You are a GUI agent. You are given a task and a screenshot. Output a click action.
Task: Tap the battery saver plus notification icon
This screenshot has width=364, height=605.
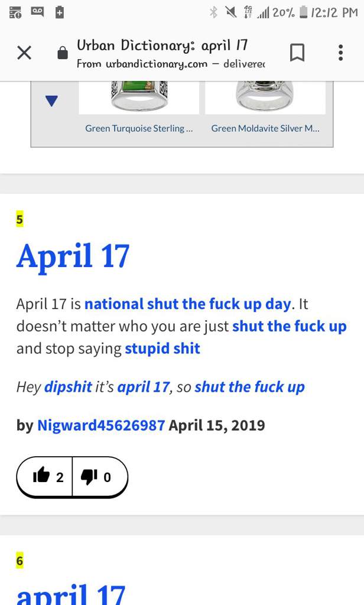tap(59, 12)
